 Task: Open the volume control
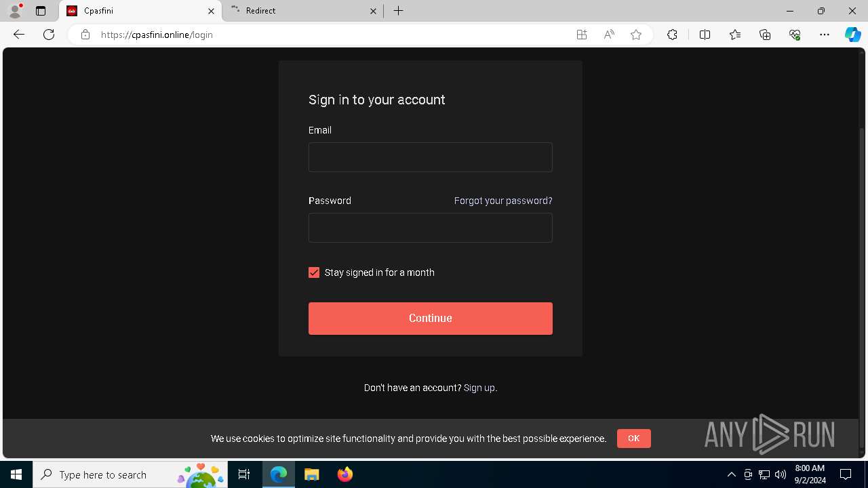coord(781,474)
